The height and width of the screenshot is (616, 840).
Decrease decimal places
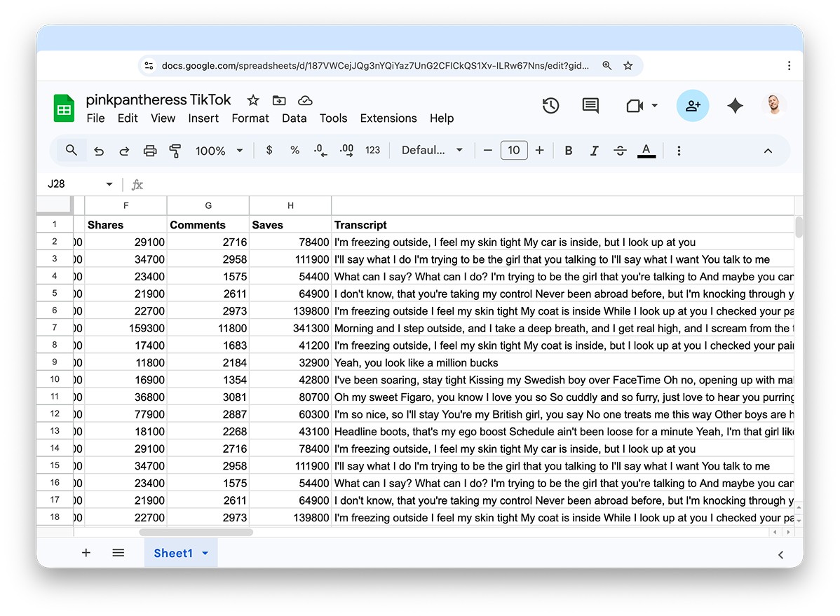(x=320, y=151)
